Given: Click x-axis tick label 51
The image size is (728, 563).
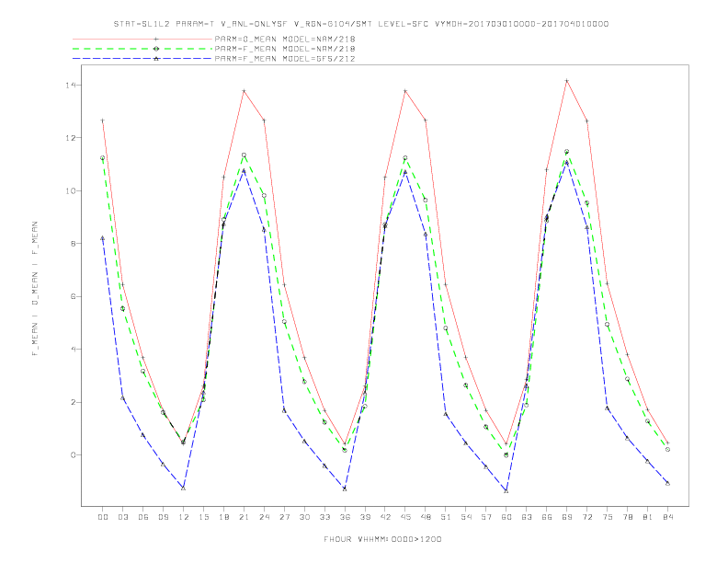Looking at the screenshot, I should point(446,517).
